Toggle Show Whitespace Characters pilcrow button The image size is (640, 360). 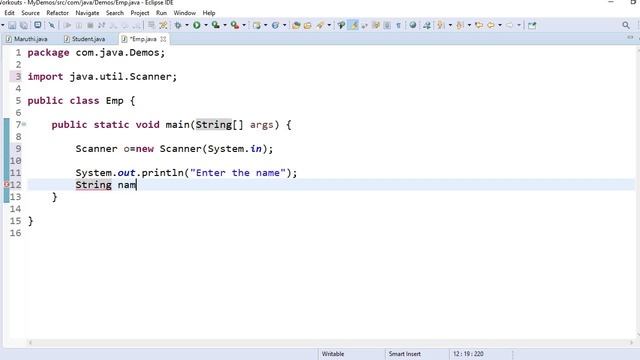(398, 25)
